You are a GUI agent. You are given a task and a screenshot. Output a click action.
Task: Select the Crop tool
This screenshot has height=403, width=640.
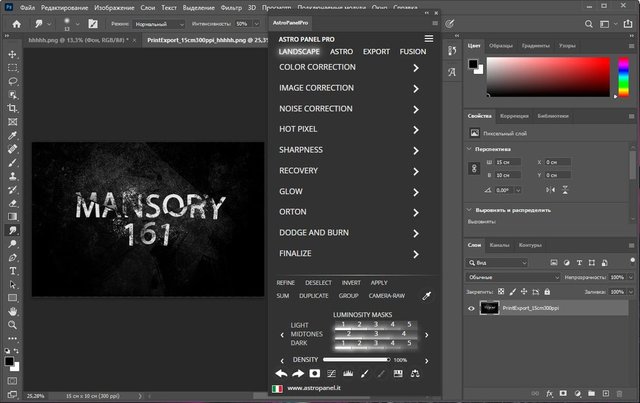(x=13, y=108)
